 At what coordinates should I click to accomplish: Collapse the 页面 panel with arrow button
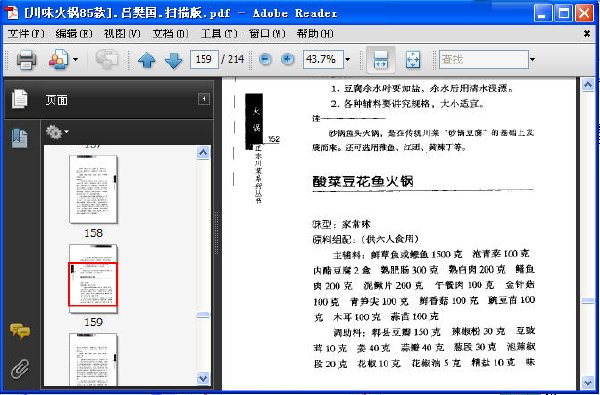(x=204, y=99)
